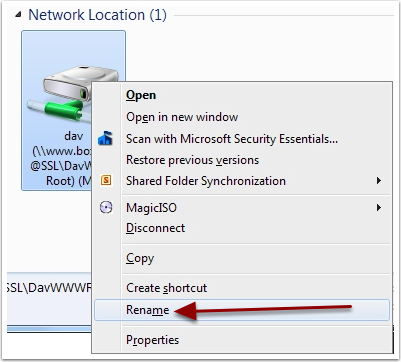Expand the MagicISO submenu arrow
This screenshot has width=401, height=362.
click(x=378, y=208)
